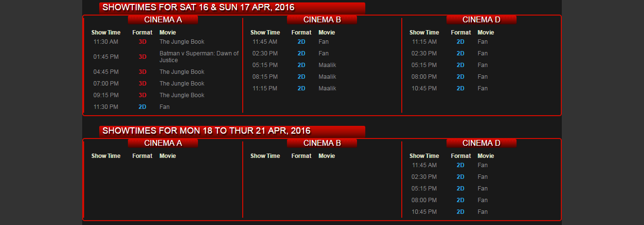Click the 3D format of the 11:30 AM show
The width and height of the screenshot is (644, 225).
pyautogui.click(x=143, y=42)
